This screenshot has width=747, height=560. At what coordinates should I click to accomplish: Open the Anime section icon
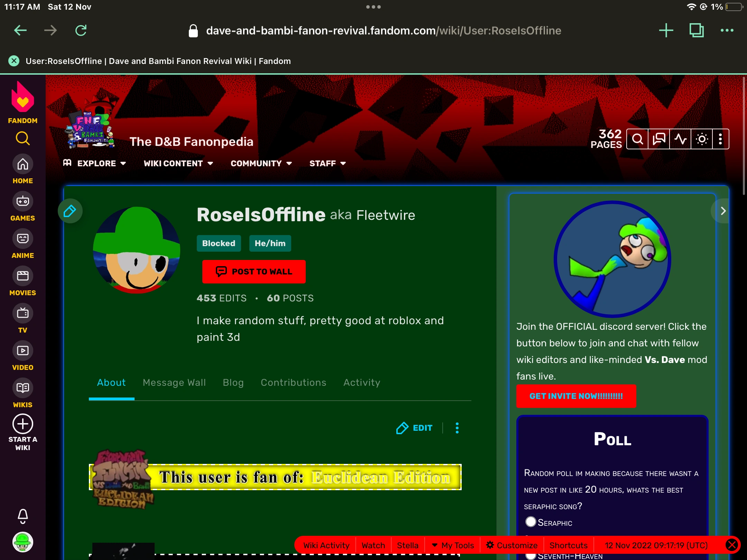tap(22, 239)
